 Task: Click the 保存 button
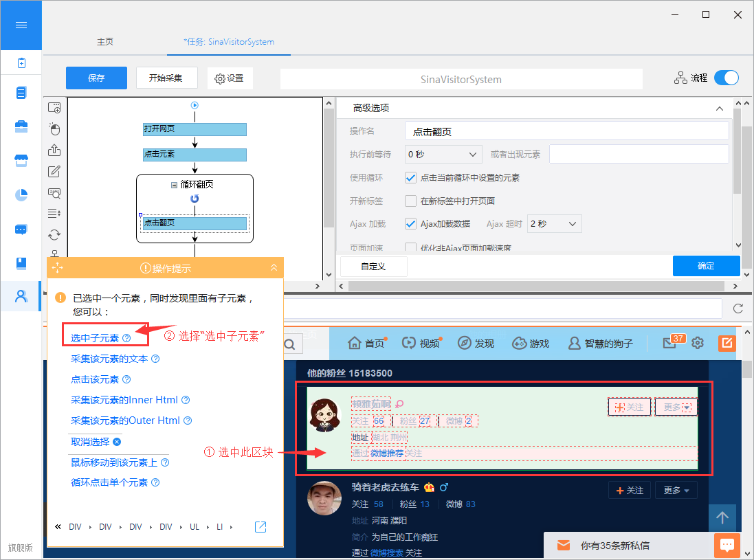click(x=96, y=78)
